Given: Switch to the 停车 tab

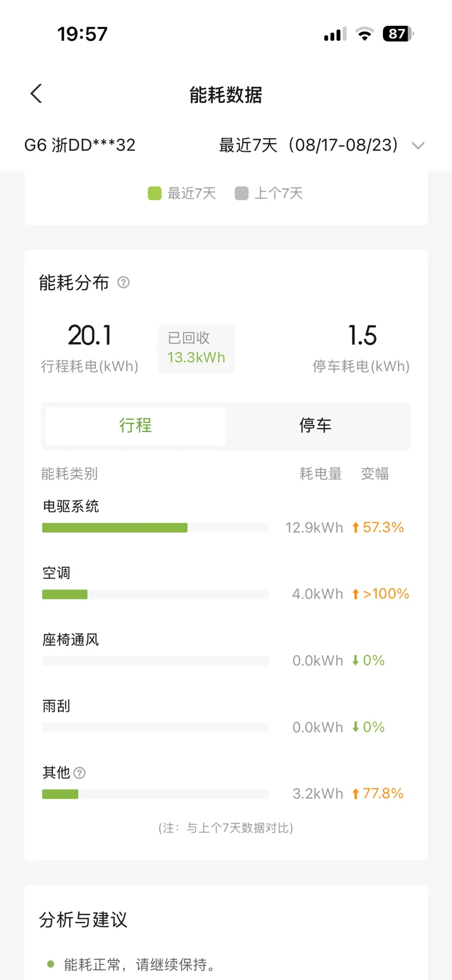Looking at the screenshot, I should coord(316,426).
